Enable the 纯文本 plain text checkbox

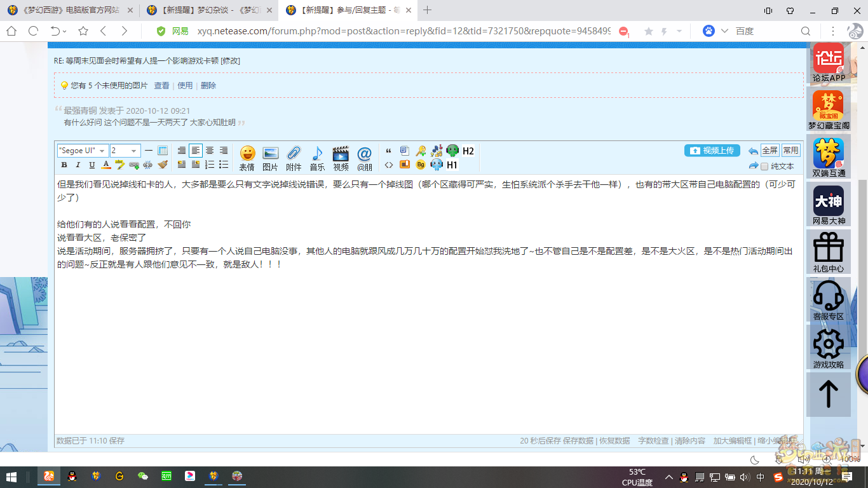coord(764,166)
